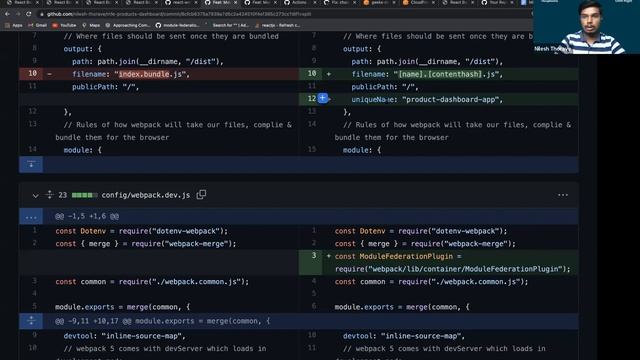Click the removed "index.bundle.js" filename text
The width and height of the screenshot is (640, 360).
point(151,74)
